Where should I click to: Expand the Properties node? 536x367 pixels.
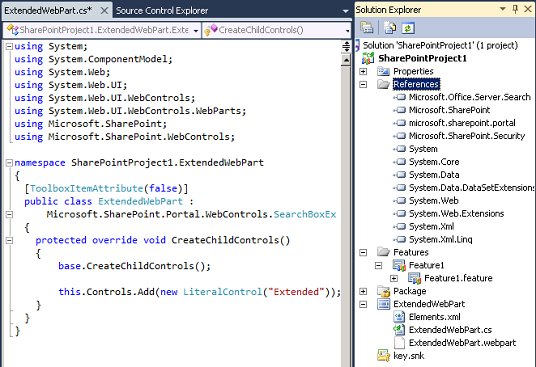pyautogui.click(x=363, y=71)
